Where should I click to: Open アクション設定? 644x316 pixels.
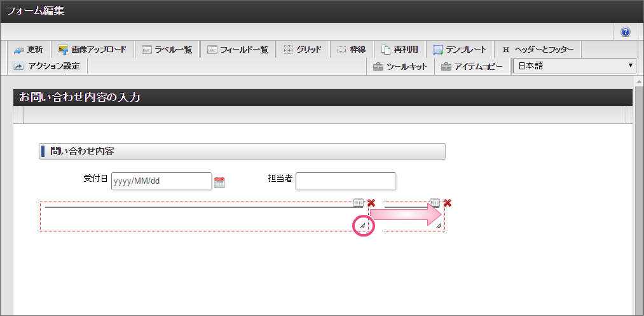(x=46, y=66)
